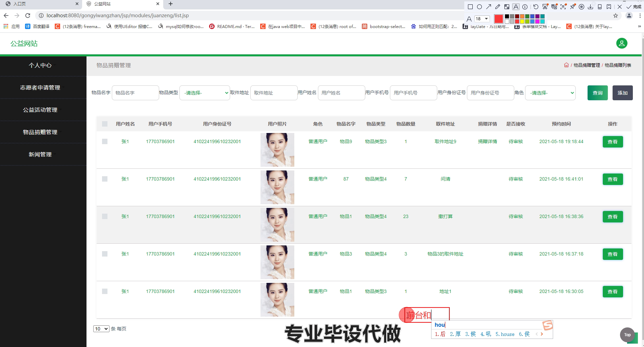Viewport: 644px width, 347px height.
Task: Click user photo in 物品9 row
Action: (x=277, y=150)
